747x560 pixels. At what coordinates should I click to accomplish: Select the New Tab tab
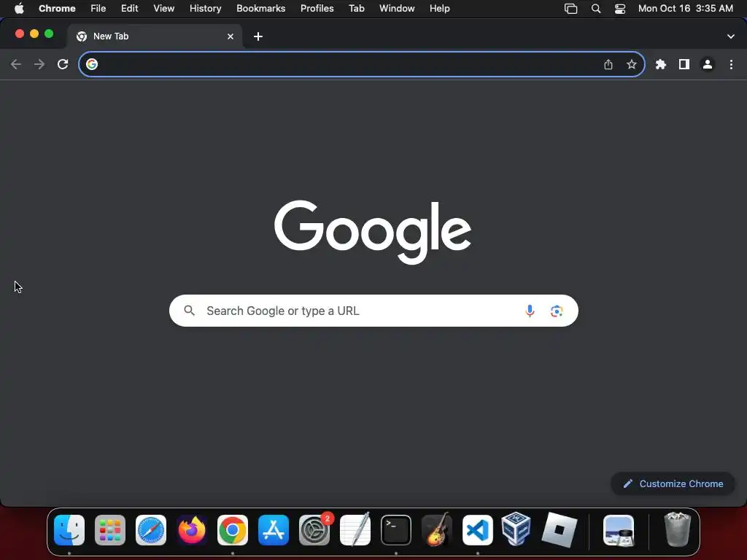pos(155,36)
